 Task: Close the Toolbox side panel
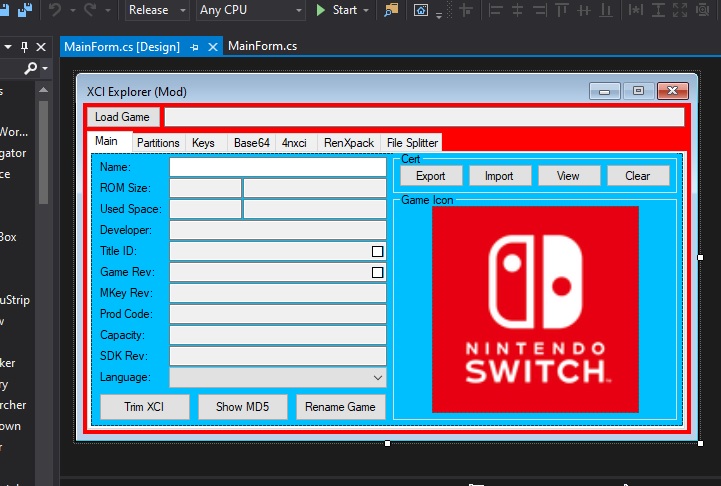point(41,47)
